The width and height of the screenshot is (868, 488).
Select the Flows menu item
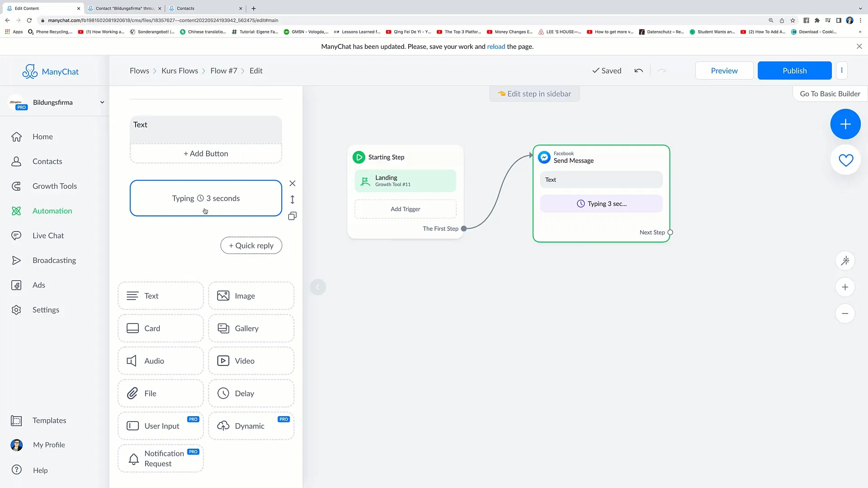tap(140, 70)
